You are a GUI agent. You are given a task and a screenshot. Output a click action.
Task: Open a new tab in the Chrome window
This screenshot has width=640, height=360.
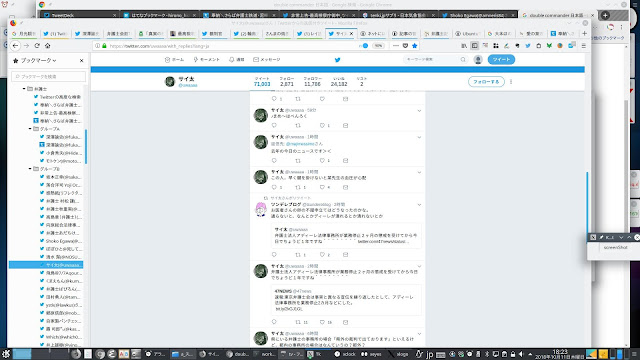click(605, 15)
